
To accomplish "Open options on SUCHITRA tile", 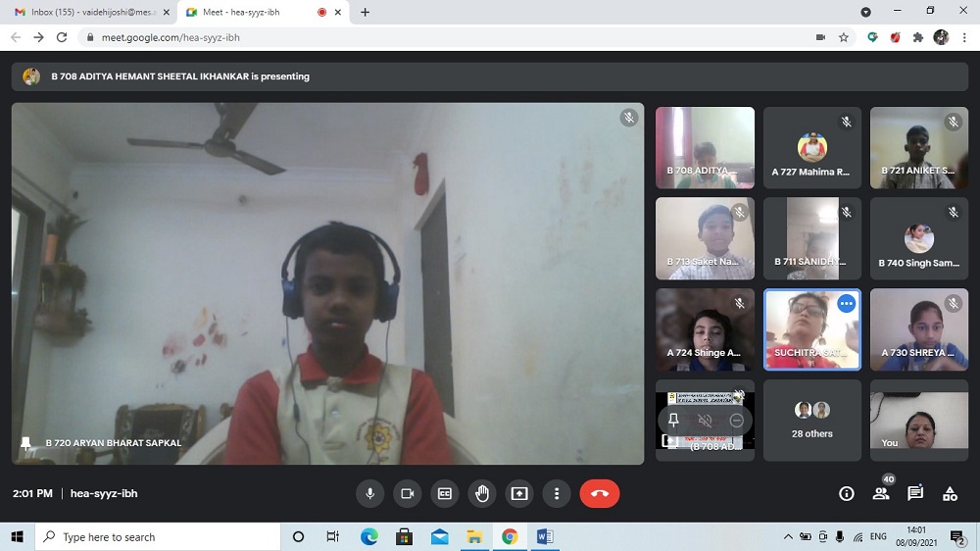I will (846, 304).
